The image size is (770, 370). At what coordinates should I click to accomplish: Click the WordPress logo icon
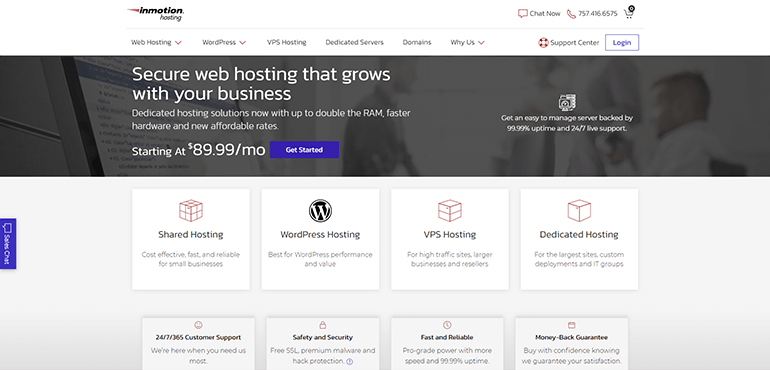click(x=320, y=210)
